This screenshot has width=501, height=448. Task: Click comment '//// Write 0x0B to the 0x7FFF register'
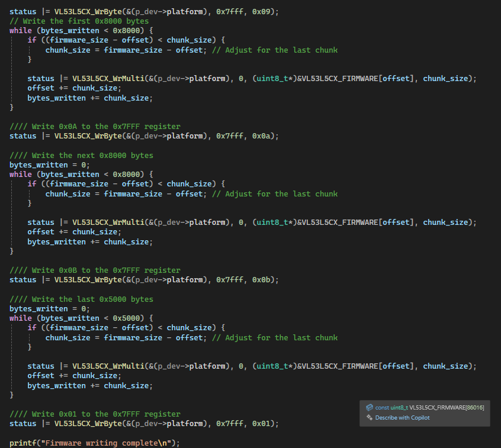(x=95, y=270)
